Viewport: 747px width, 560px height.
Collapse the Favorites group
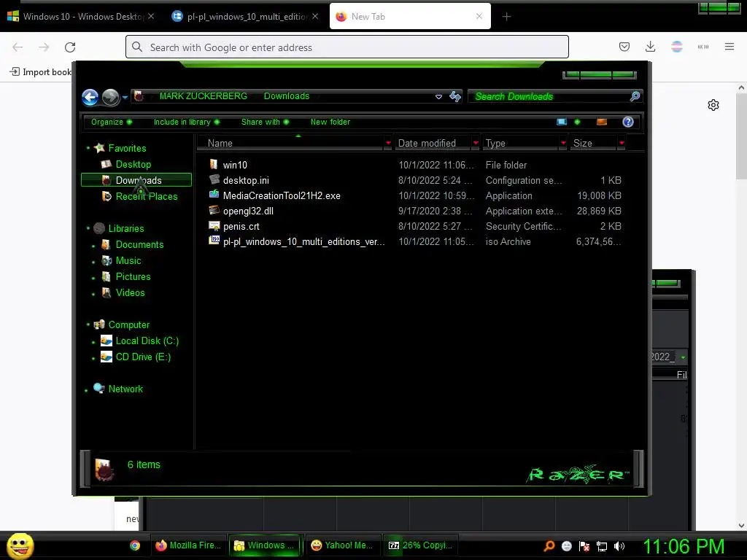[88, 148]
